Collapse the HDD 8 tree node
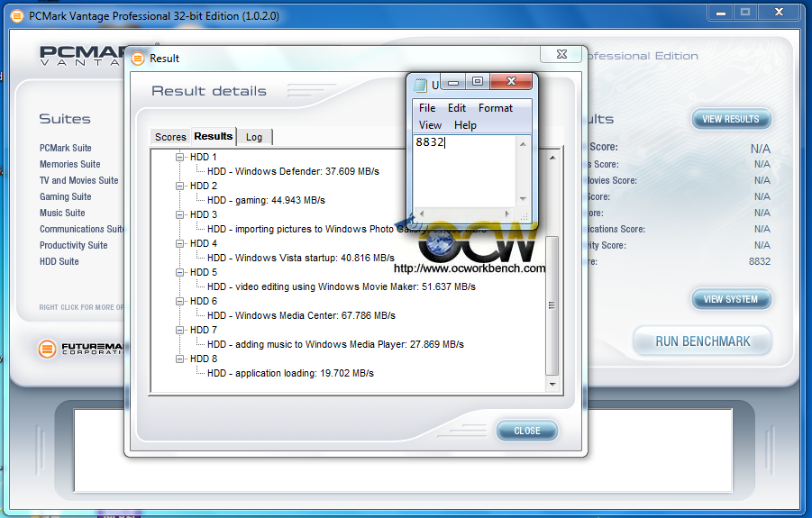This screenshot has width=812, height=518. 179,359
